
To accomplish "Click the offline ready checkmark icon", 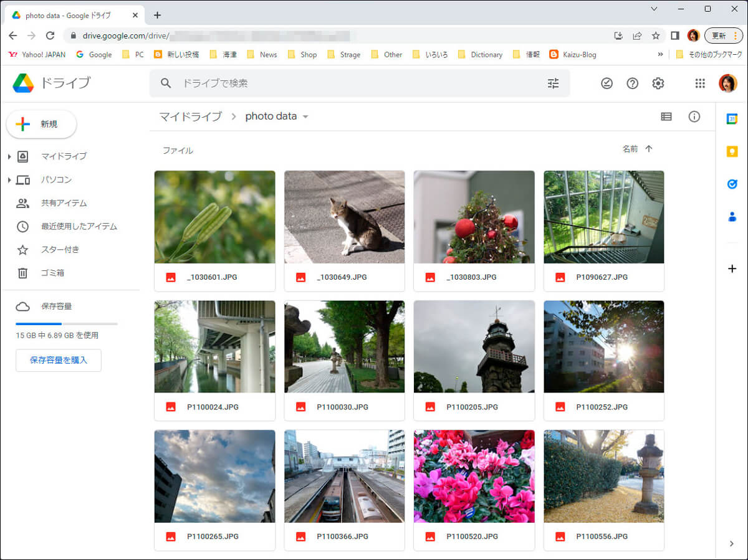I will point(607,83).
